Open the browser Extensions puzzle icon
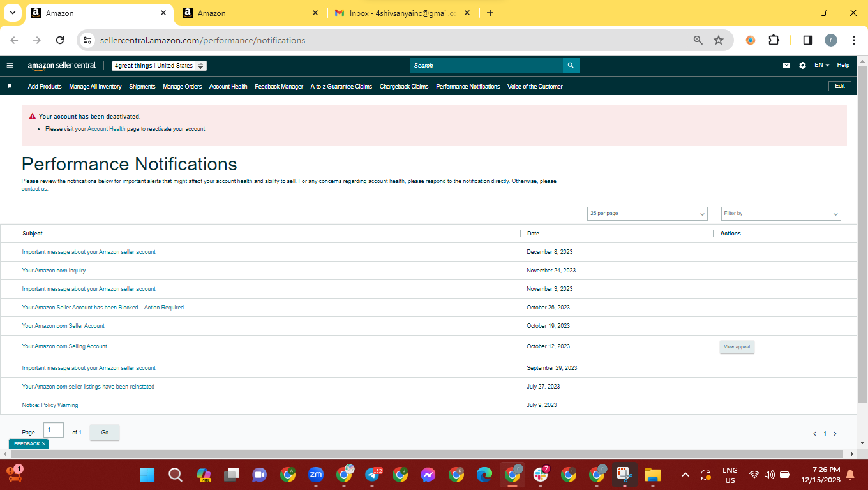The height and width of the screenshot is (490, 868). (774, 40)
